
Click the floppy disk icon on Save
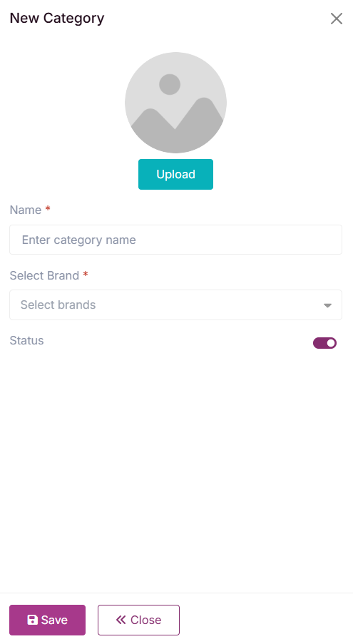point(32,620)
